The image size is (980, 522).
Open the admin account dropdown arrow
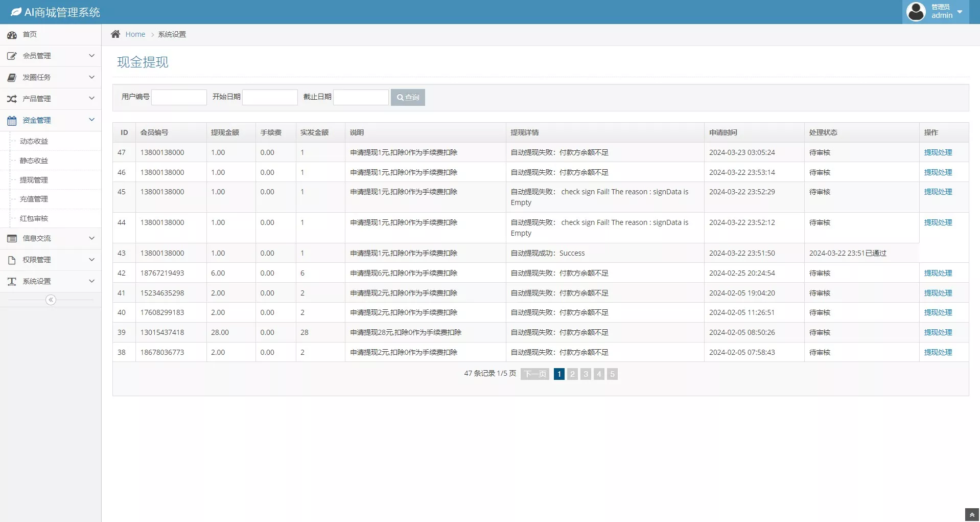click(960, 12)
